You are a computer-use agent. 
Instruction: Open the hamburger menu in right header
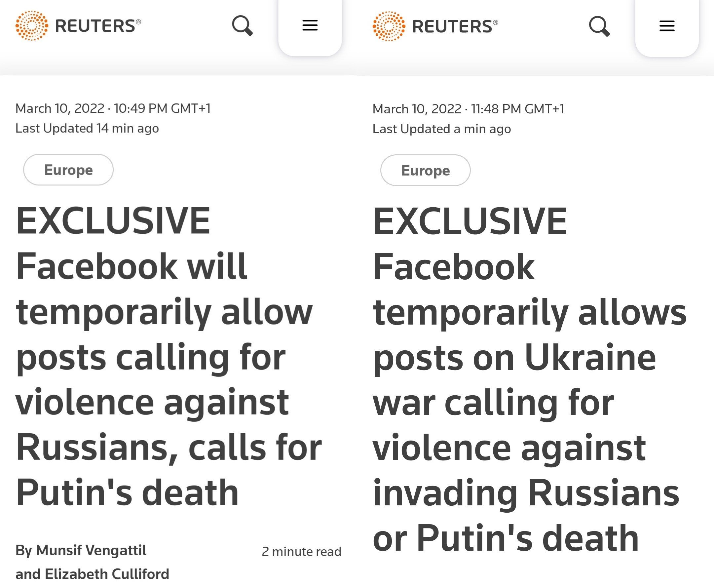pos(667,26)
